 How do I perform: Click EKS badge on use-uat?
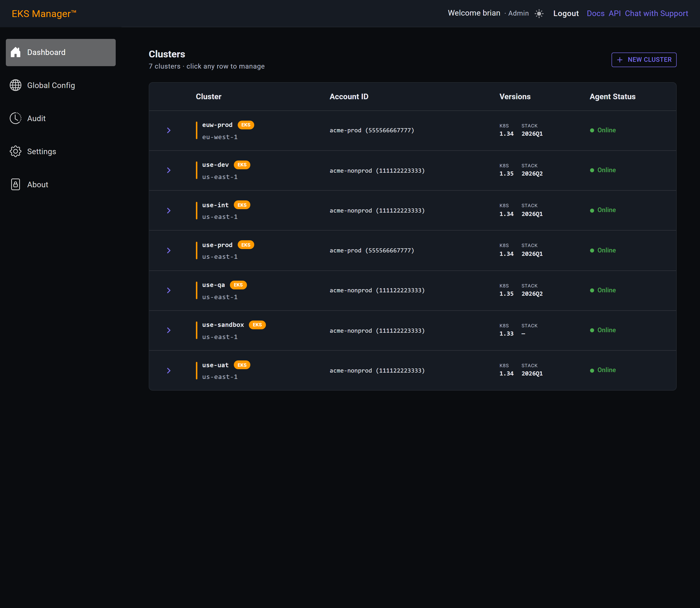[x=242, y=365]
